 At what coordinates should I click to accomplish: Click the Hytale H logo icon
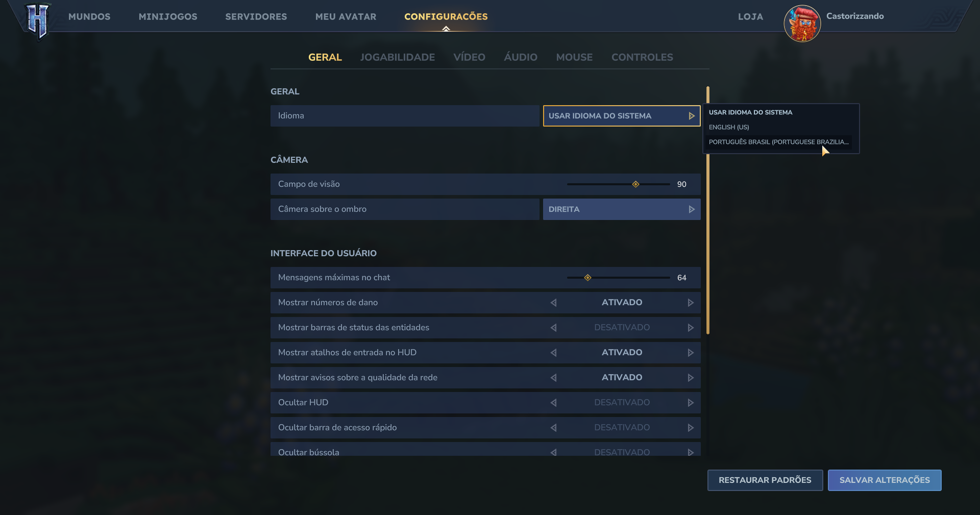38,20
